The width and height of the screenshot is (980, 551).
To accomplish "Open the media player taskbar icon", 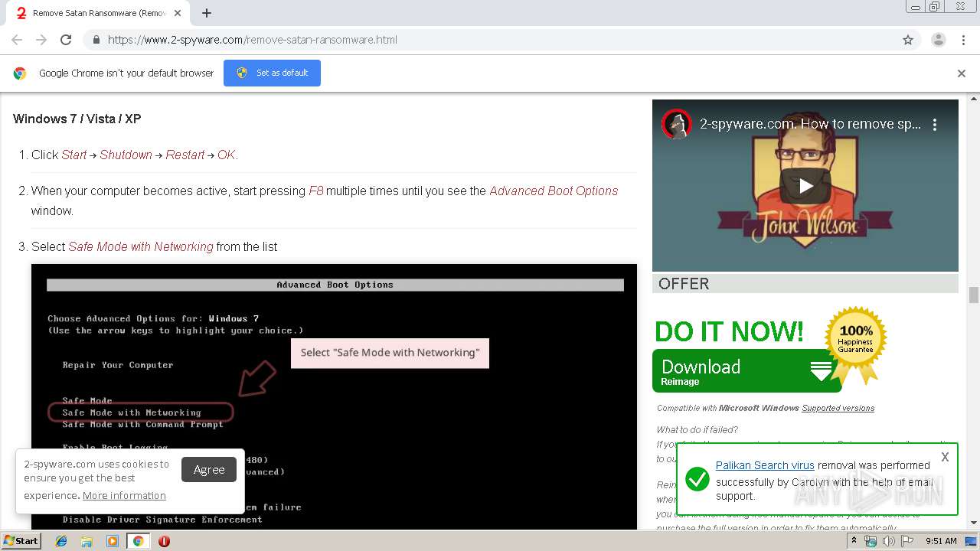I will (x=113, y=541).
